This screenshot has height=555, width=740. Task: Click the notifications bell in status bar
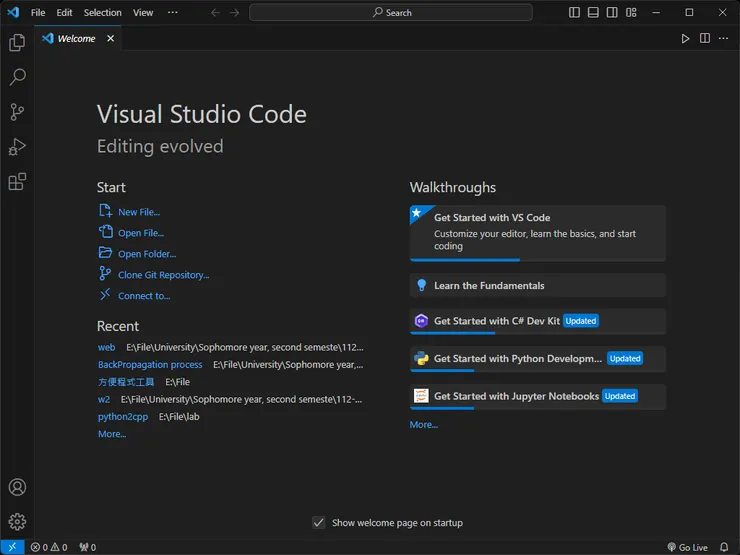pyautogui.click(x=724, y=547)
